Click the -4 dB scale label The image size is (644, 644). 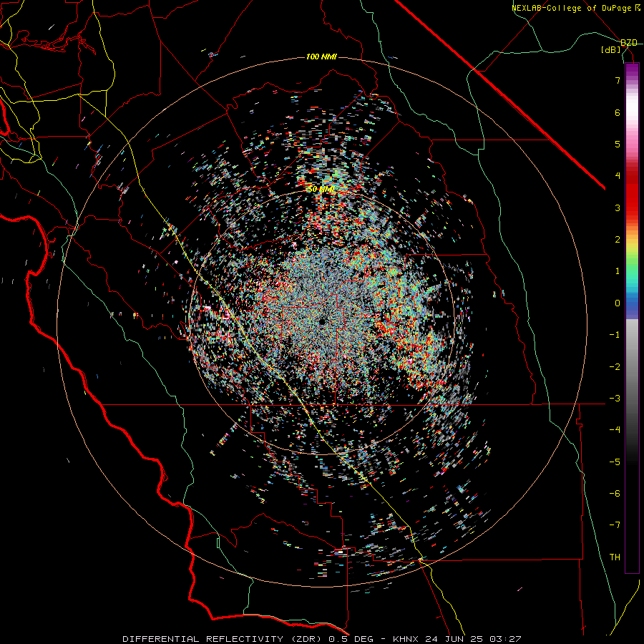tap(615, 430)
